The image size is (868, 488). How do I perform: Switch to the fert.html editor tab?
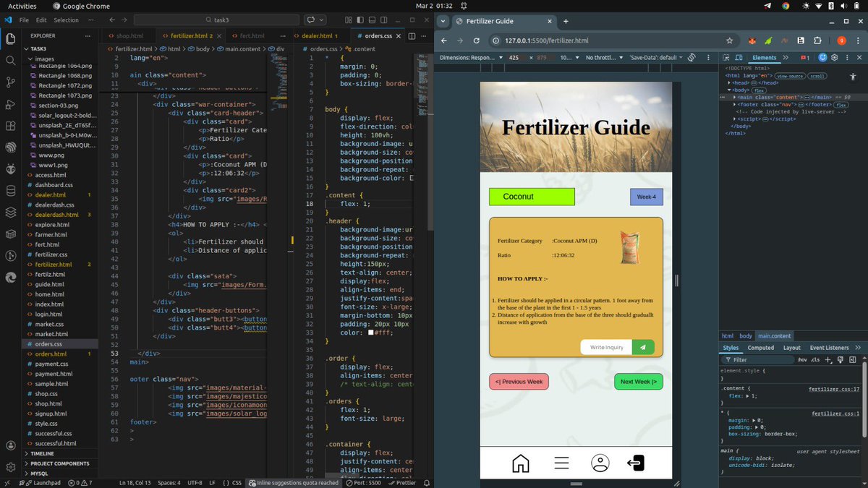251,35
